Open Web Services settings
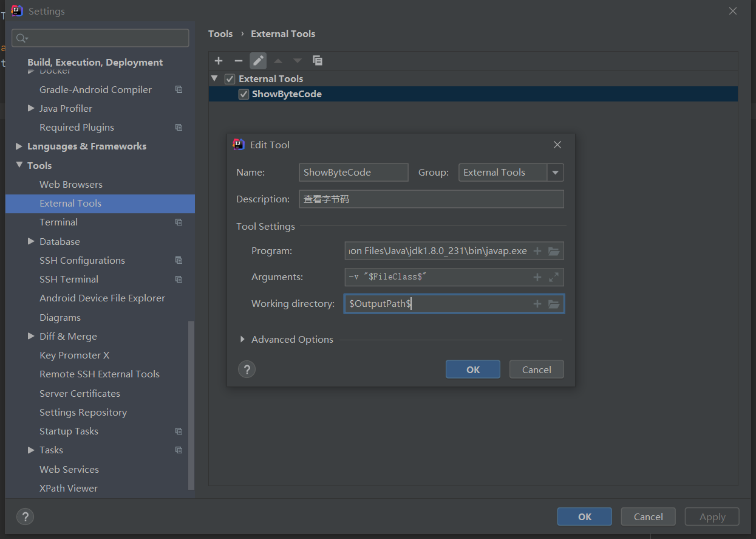This screenshot has height=539, width=756. 69,470
